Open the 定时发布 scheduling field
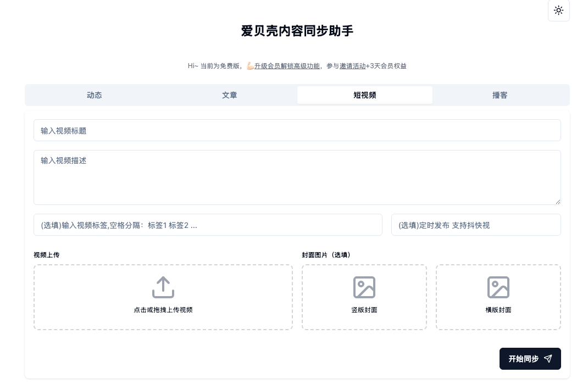Viewport: 588px width, 384px height. point(476,225)
